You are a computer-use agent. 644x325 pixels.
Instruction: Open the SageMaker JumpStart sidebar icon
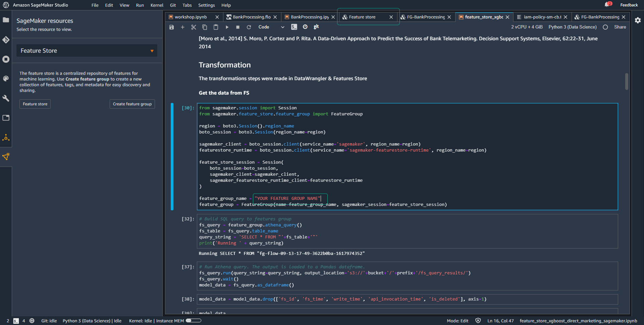6,138
